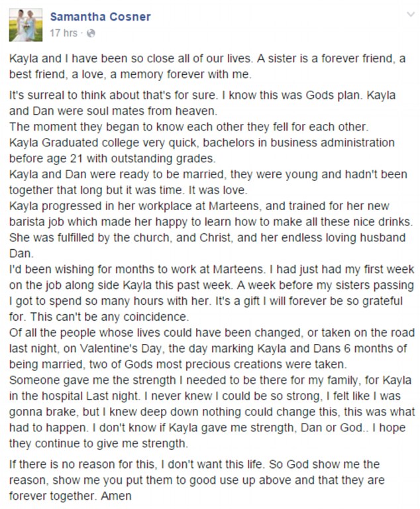This screenshot has width=420, height=509.
Task: Open Samantha Cosner's profile photo thumbnail
Action: 26,25
